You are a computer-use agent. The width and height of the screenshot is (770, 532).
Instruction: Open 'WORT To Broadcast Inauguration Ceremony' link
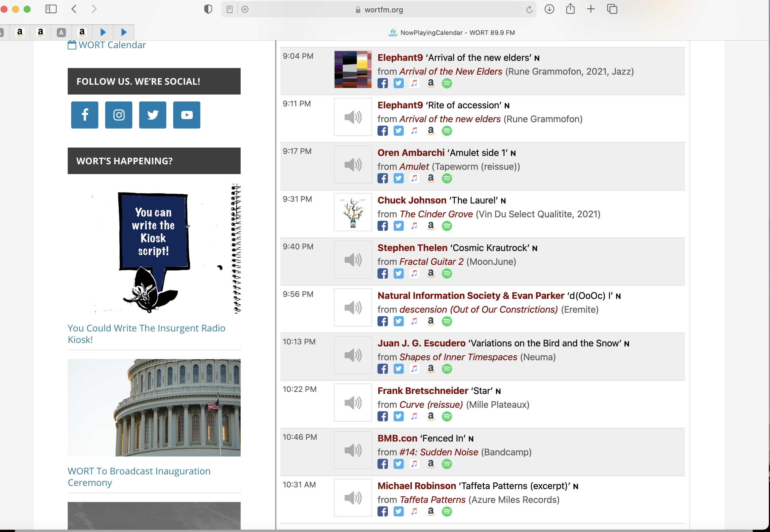[x=139, y=477]
